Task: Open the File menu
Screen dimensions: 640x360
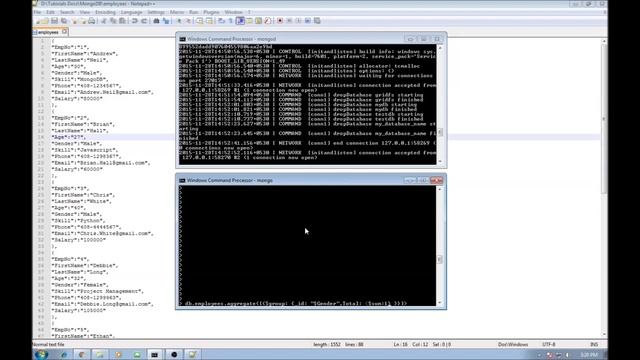Action: pos(37,12)
